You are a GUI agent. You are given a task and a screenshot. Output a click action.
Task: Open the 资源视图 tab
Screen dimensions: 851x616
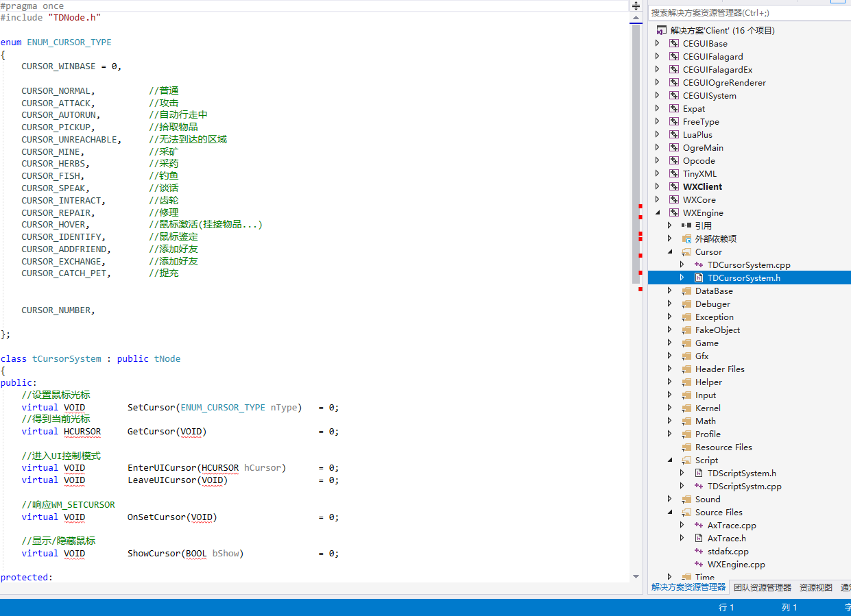[815, 587]
